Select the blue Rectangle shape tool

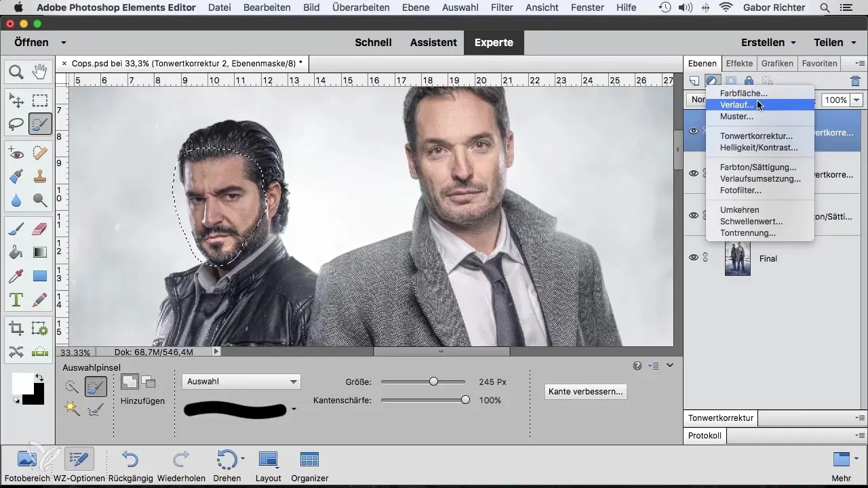tap(40, 276)
